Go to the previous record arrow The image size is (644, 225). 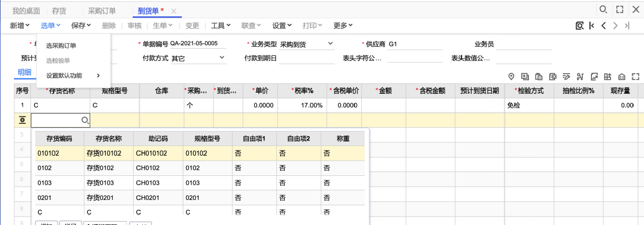[x=604, y=26]
